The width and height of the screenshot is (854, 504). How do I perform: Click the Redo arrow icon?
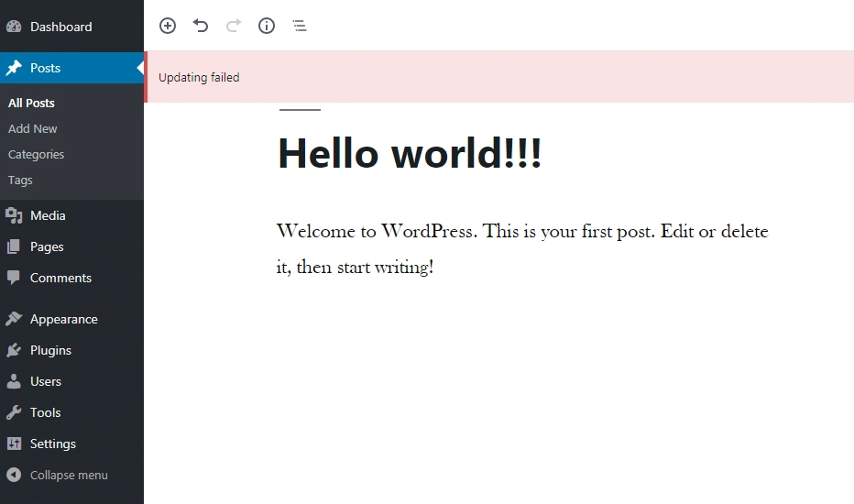point(234,26)
